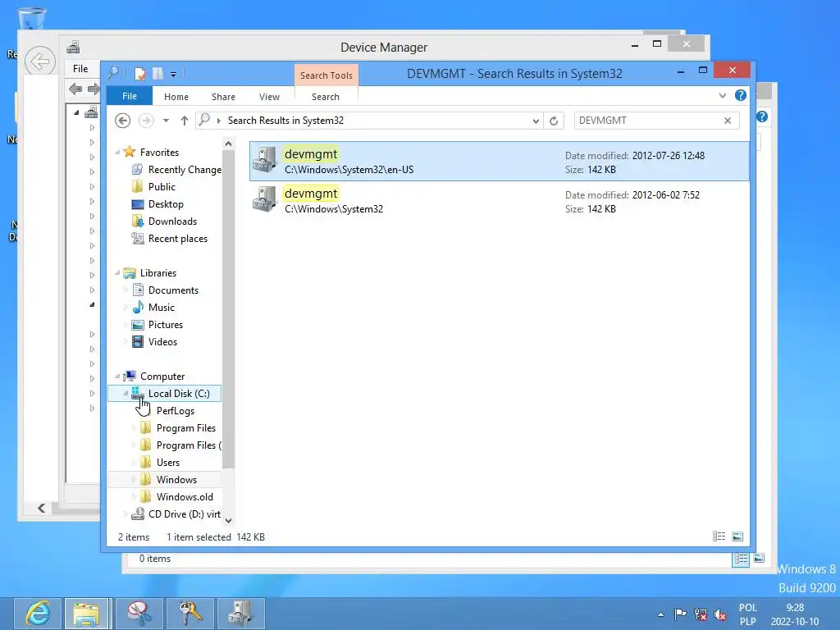Open Internet Explorer from taskbar
The image size is (840, 630).
point(38,614)
